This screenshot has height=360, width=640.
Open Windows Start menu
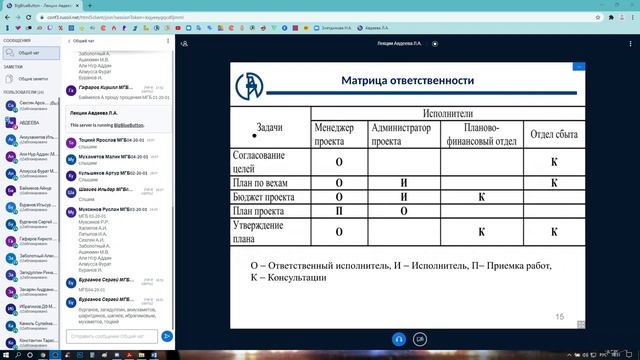[x=6, y=355]
